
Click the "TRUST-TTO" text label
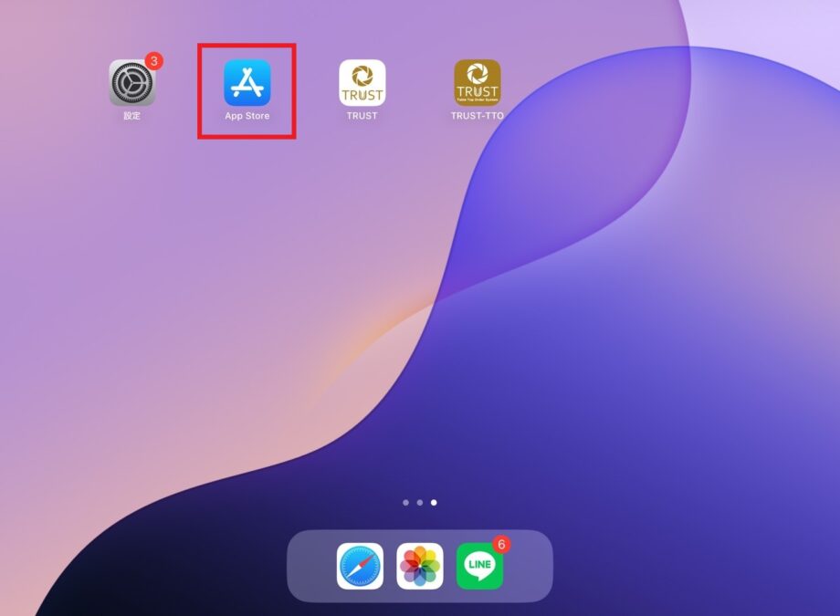(x=477, y=117)
